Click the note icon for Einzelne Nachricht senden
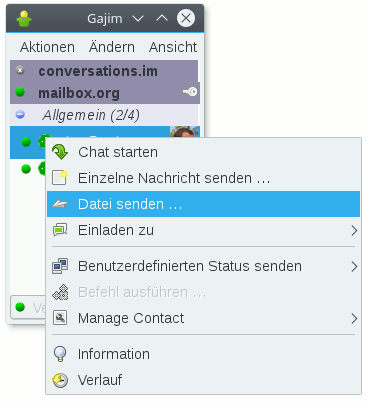Image resolution: width=369 pixels, height=402 pixels. (60, 178)
